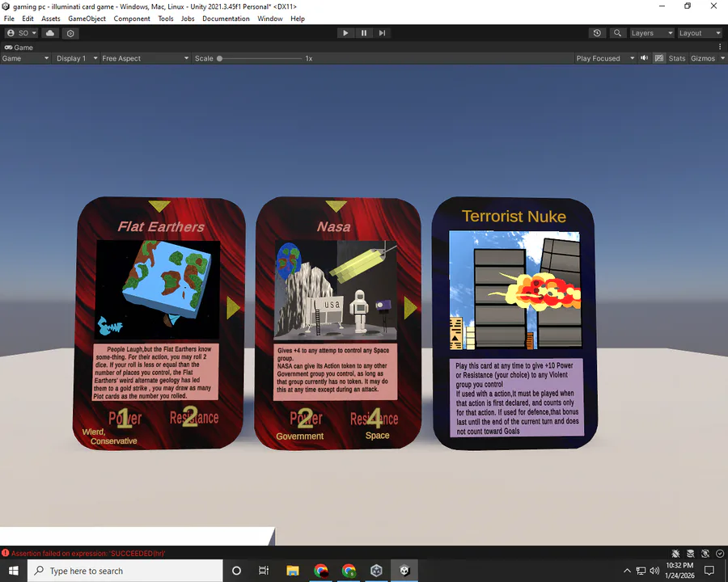Open the Free Aspect resolution dropdown
Viewport: 728px width, 582px height.
pyautogui.click(x=146, y=58)
